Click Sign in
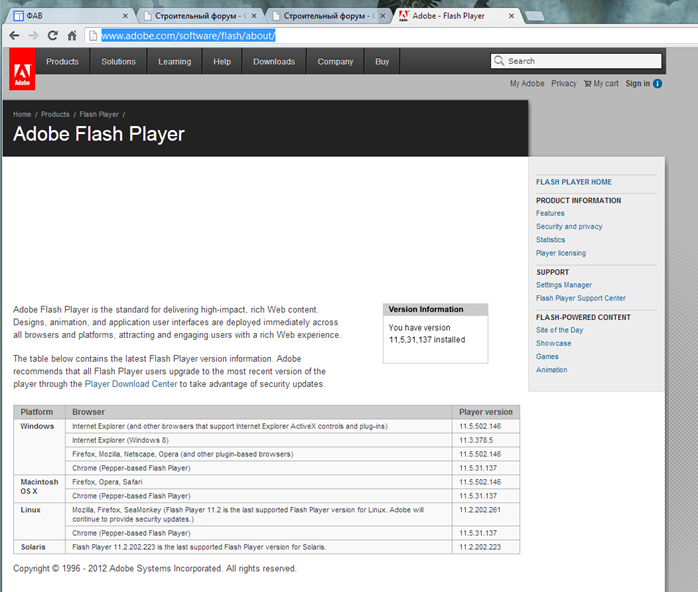The image size is (698, 592). (637, 84)
